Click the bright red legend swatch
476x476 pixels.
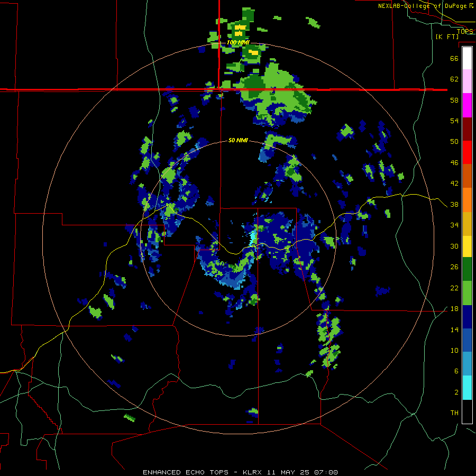467,152
